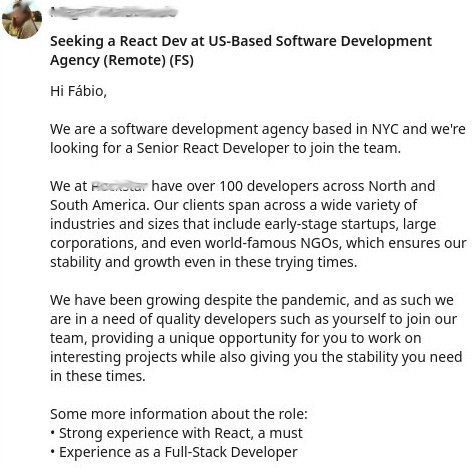Click the blurred sender name
Image resolution: width=475 pixels, height=469 pixels.
pyautogui.click(x=113, y=12)
